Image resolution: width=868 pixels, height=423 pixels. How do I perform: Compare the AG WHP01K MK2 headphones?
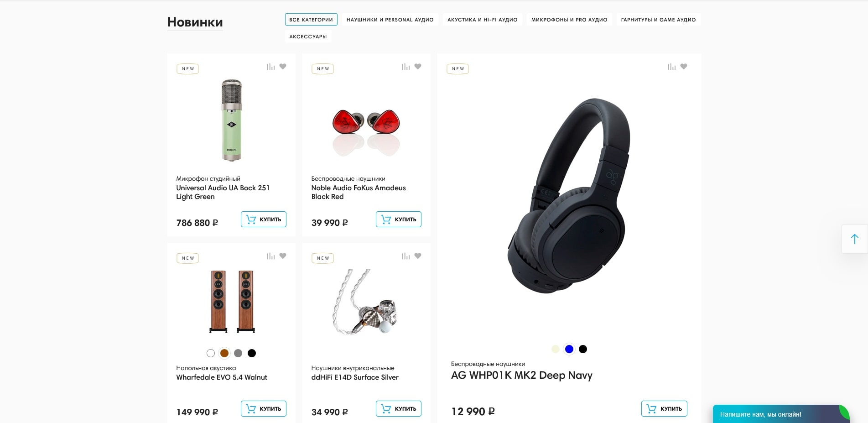tap(672, 67)
